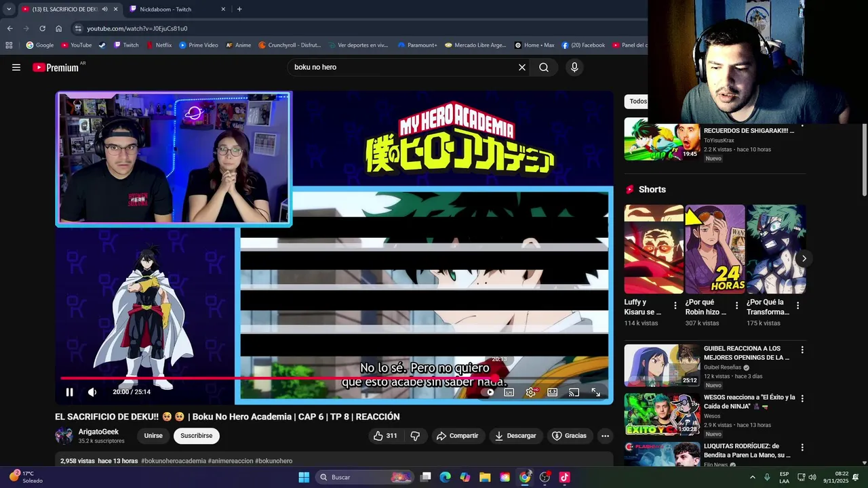Open RECUERDOS DE SHIGARAKI video thumbnail

662,139
